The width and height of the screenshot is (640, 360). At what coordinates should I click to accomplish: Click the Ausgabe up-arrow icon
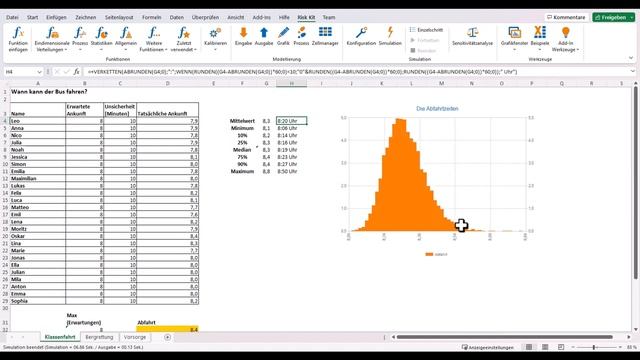[x=264, y=36]
